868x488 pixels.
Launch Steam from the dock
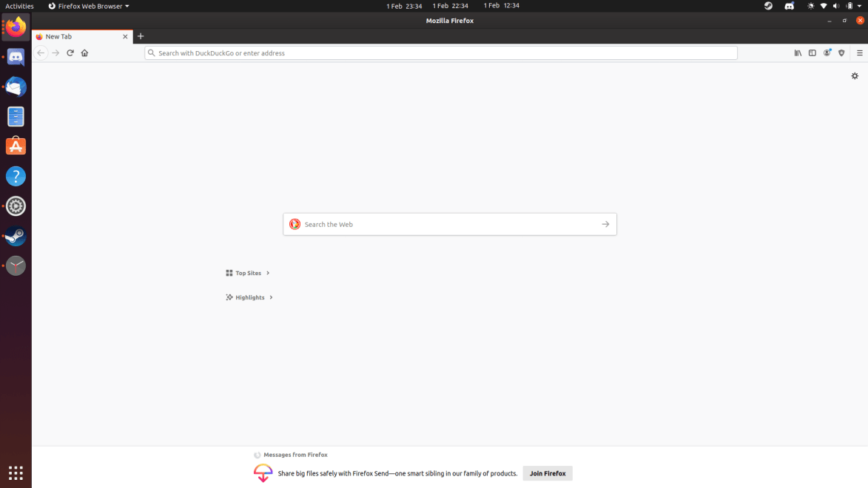pyautogui.click(x=16, y=236)
